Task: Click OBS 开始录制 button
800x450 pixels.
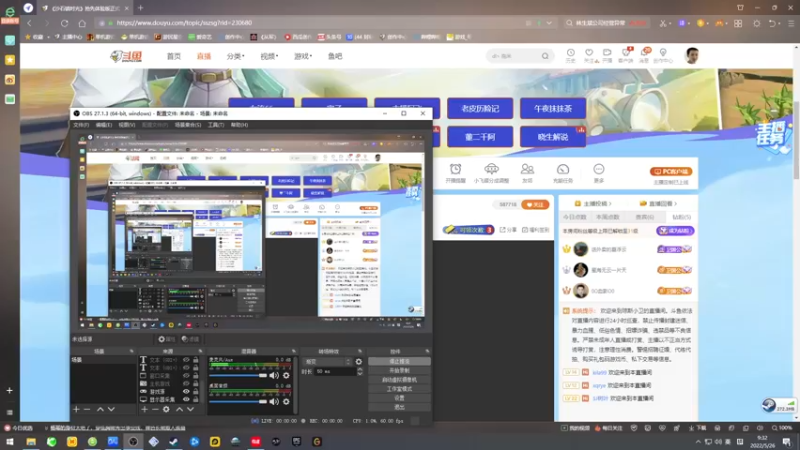Action: point(399,370)
